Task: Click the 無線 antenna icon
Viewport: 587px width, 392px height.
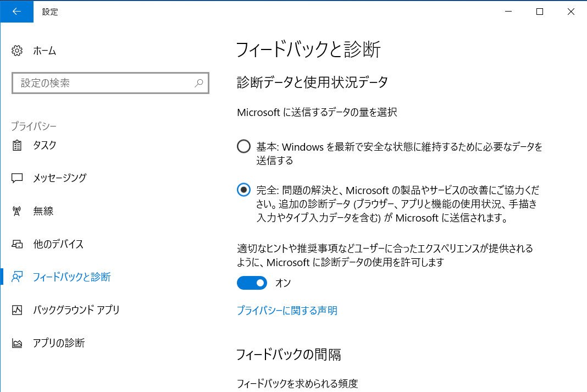Action: [17, 211]
